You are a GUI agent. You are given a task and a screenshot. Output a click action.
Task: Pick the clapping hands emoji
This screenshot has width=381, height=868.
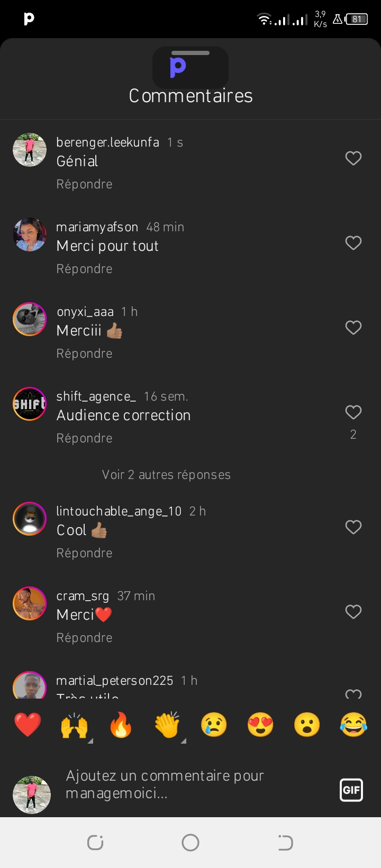pyautogui.click(x=167, y=725)
